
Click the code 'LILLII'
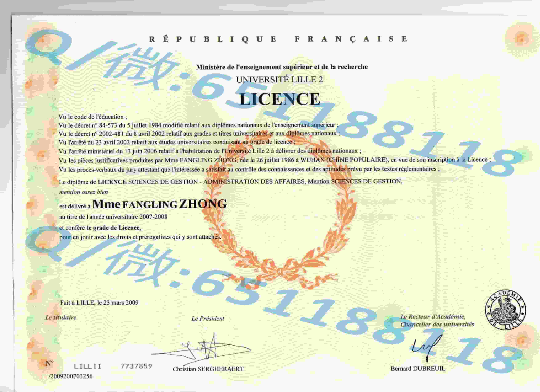88,366
